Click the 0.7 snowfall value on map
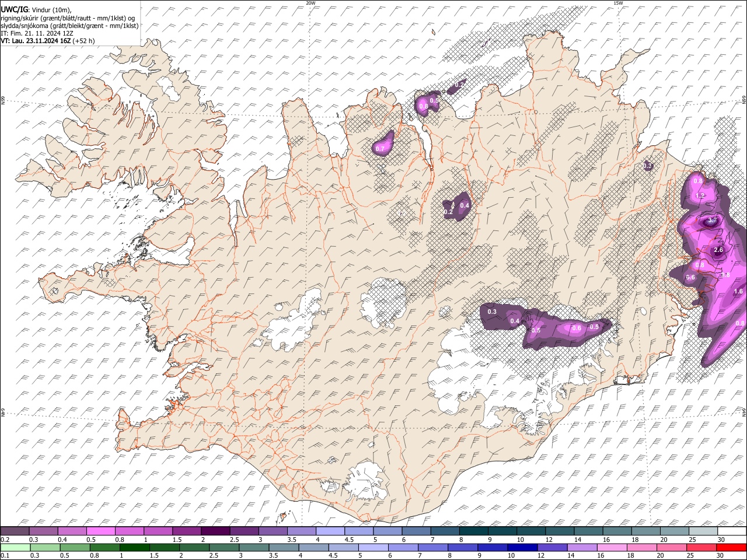This screenshot has width=747, height=560. click(x=380, y=149)
